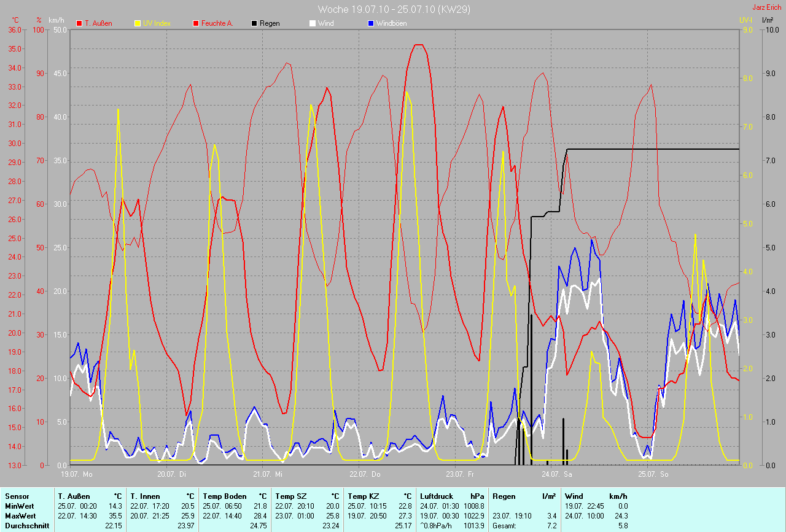
Task: Click the "Temp SZ" column header
Action: click(292, 496)
